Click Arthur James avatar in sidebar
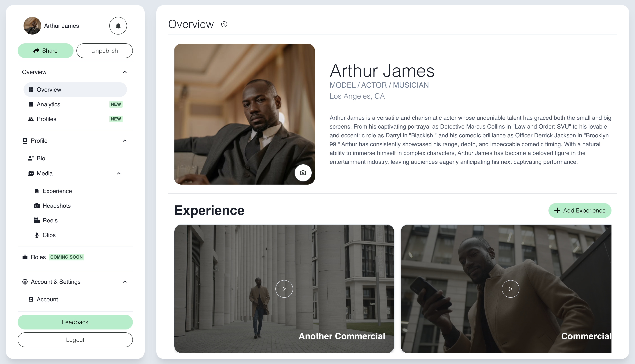Screen dimensions: 635x364 coord(32,26)
